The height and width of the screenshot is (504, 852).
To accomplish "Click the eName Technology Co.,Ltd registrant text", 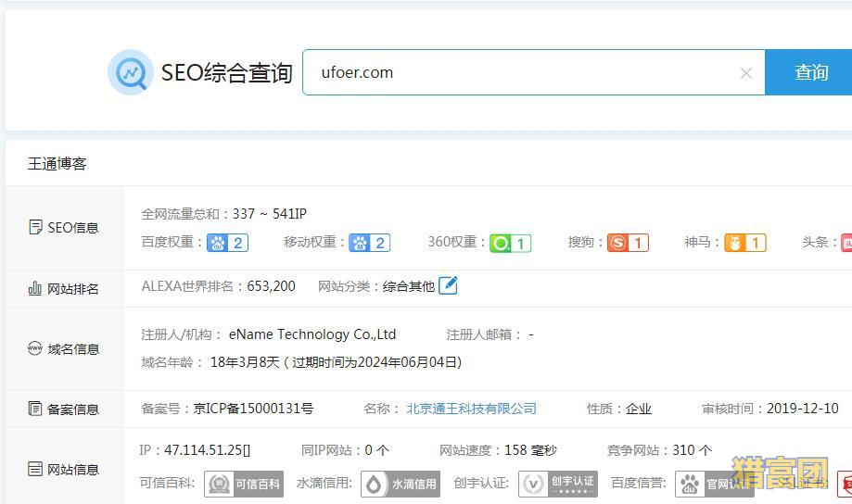I will pyautogui.click(x=312, y=334).
